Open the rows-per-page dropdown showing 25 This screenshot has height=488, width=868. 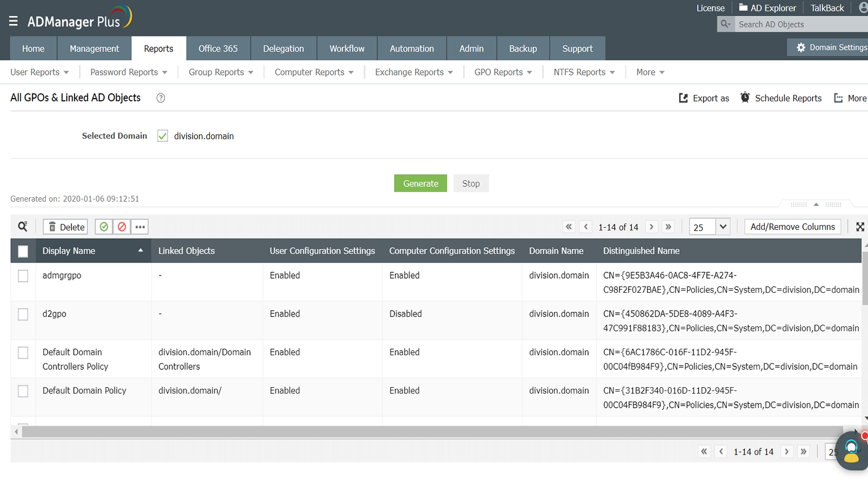click(x=710, y=227)
